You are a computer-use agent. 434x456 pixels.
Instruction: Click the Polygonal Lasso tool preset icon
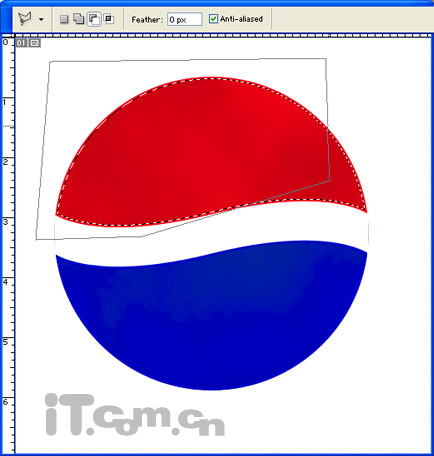click(x=25, y=19)
